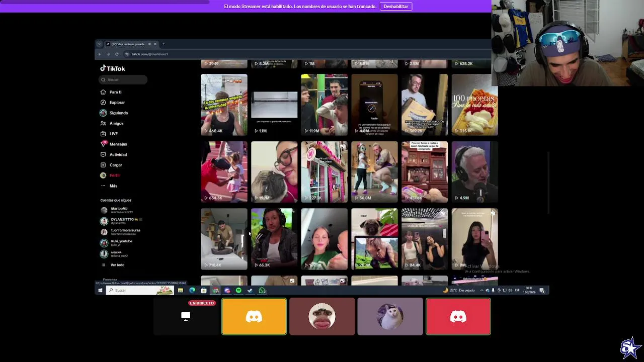Play the 227.3K pink storefront video
The height and width of the screenshot is (362, 644).
click(x=324, y=172)
